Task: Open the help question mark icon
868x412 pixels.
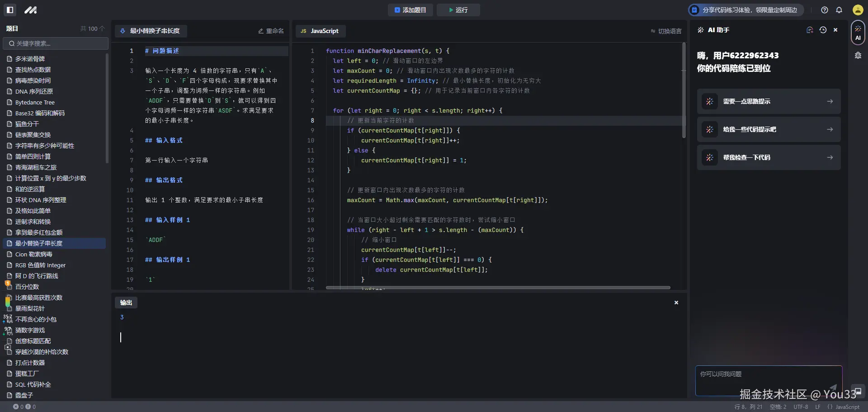Action: coord(825,10)
